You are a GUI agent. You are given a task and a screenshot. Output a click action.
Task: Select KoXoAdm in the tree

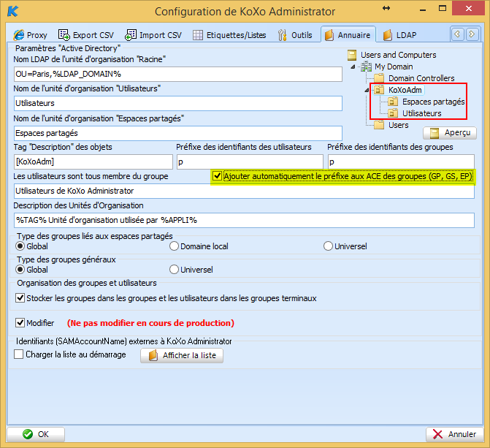405,90
